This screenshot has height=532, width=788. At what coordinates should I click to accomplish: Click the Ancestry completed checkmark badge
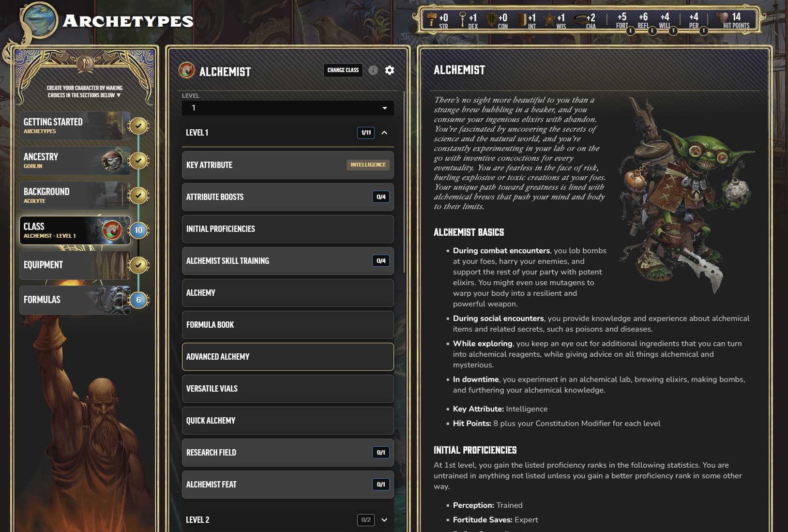pos(138,161)
